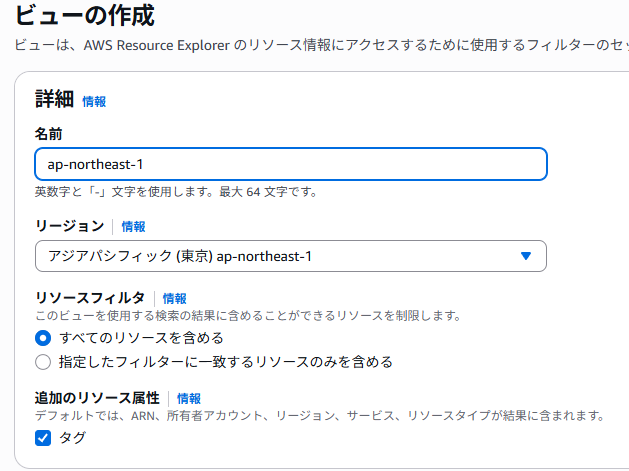The width and height of the screenshot is (629, 471).
Task: Click the タグ label text beside the checkbox
Action: tap(73, 438)
